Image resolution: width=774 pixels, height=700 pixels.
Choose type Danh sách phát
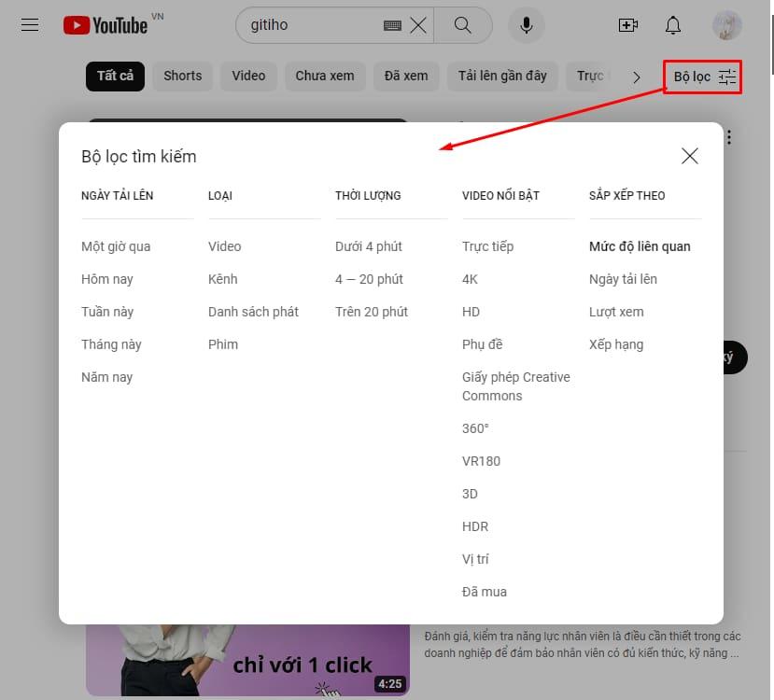[253, 312]
